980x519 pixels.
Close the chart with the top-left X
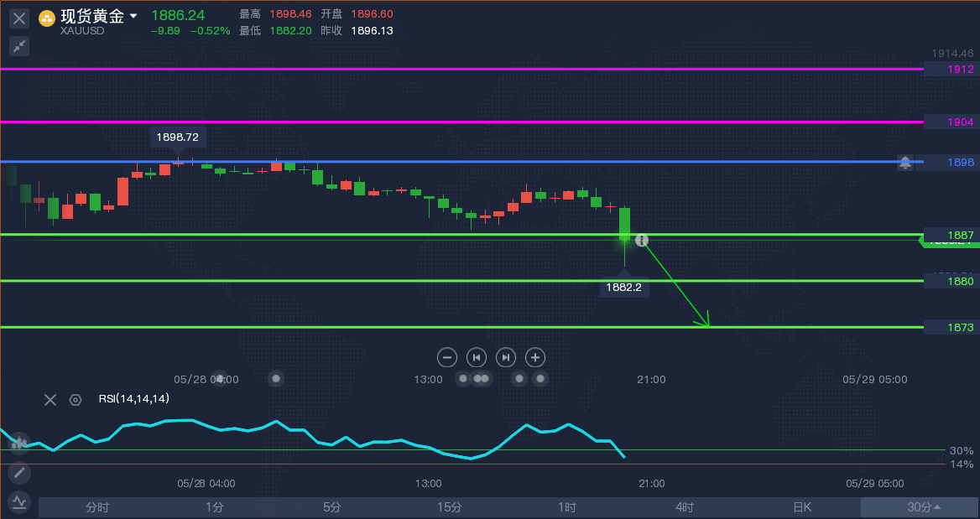point(19,18)
